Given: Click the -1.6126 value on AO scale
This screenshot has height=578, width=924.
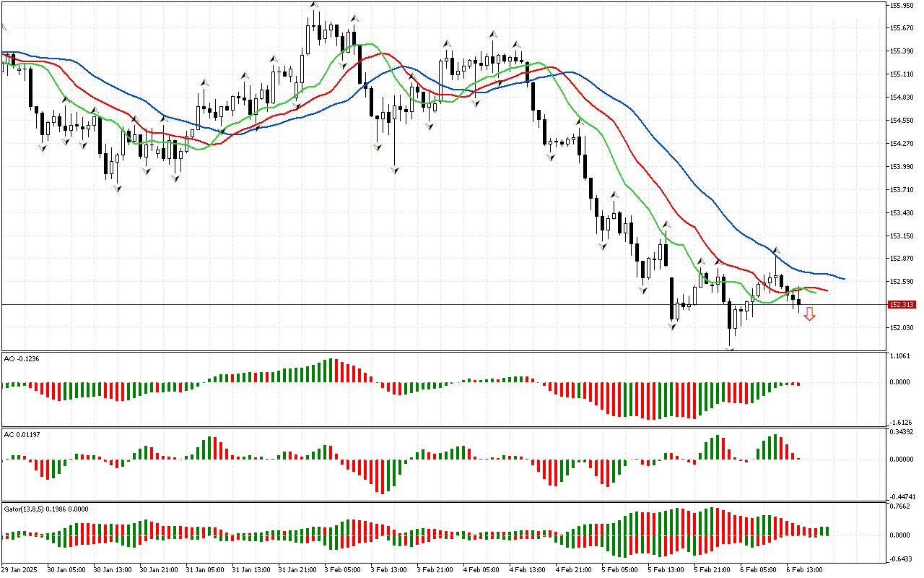Looking at the screenshot, I should coord(900,422).
